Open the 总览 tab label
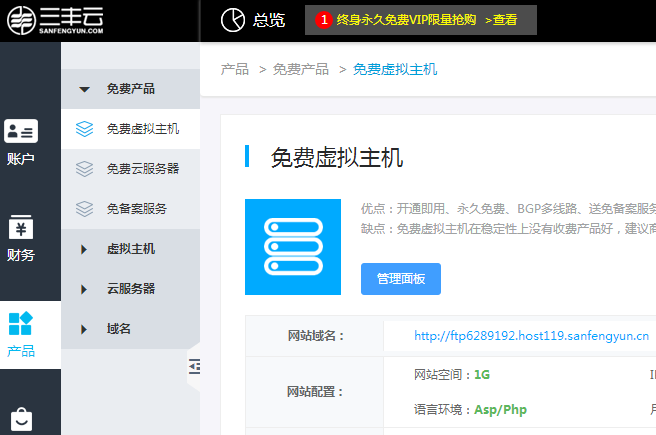This screenshot has width=656, height=435. click(x=269, y=20)
